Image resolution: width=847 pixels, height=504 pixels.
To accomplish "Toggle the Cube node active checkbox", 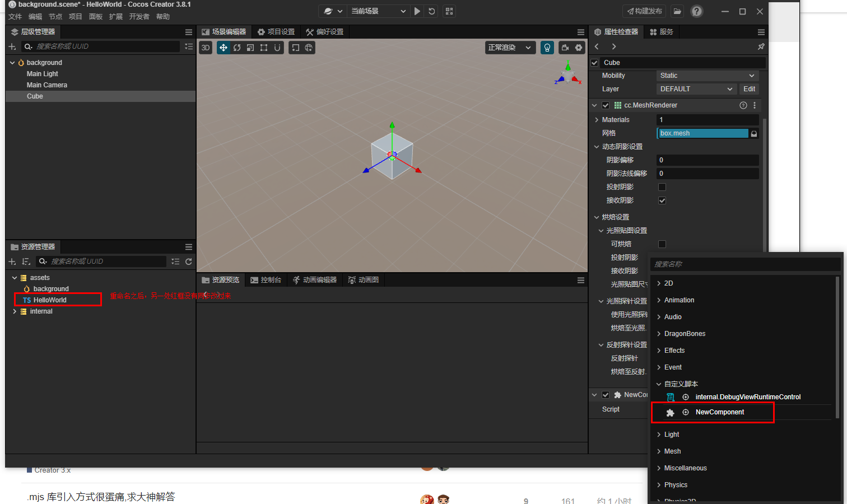I will click(x=594, y=63).
